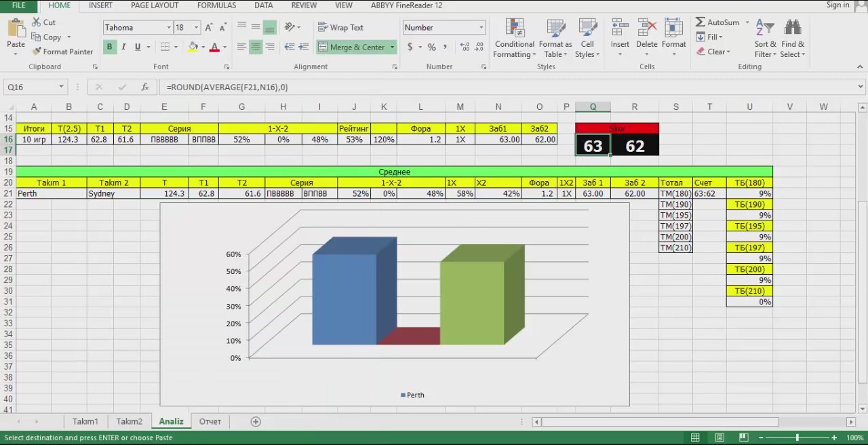Screen dimensions: 868x445
Task: Apply Font Color red A
Action: click(x=214, y=47)
